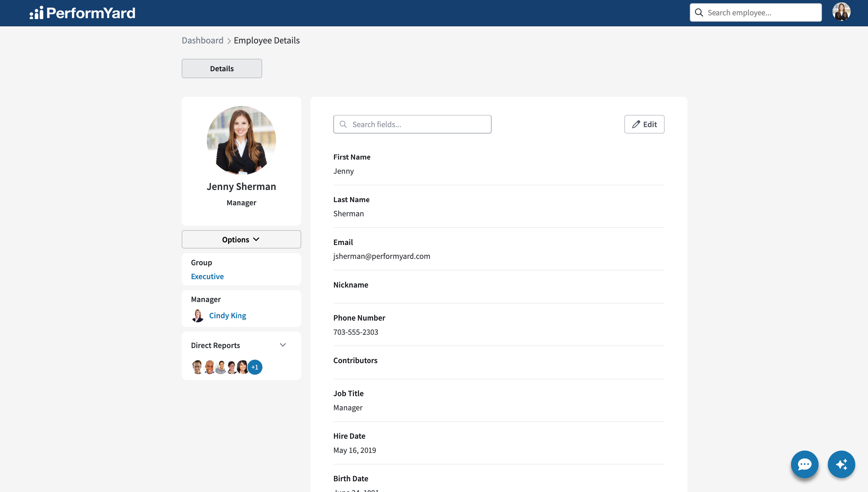Click the Job Title value Manager

(348, 408)
